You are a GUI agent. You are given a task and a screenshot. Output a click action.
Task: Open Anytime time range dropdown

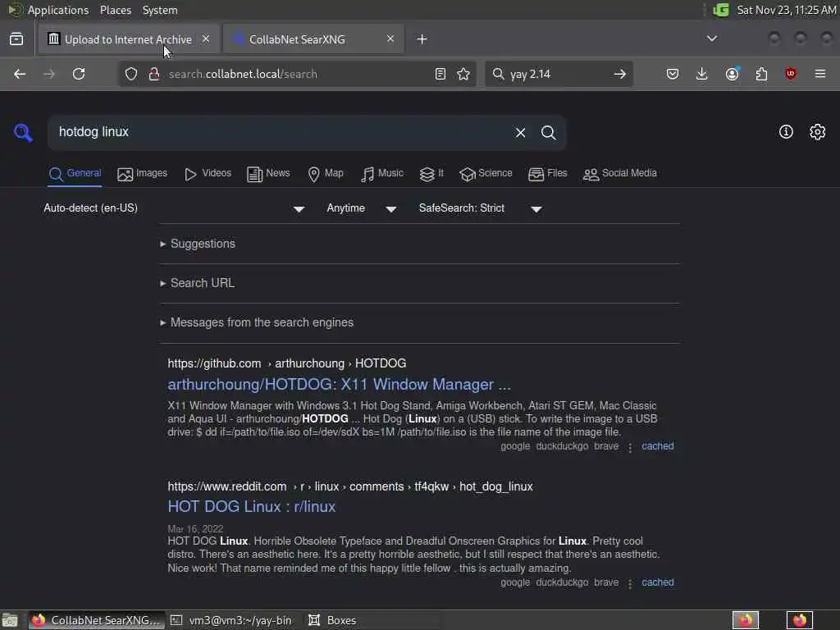click(362, 208)
